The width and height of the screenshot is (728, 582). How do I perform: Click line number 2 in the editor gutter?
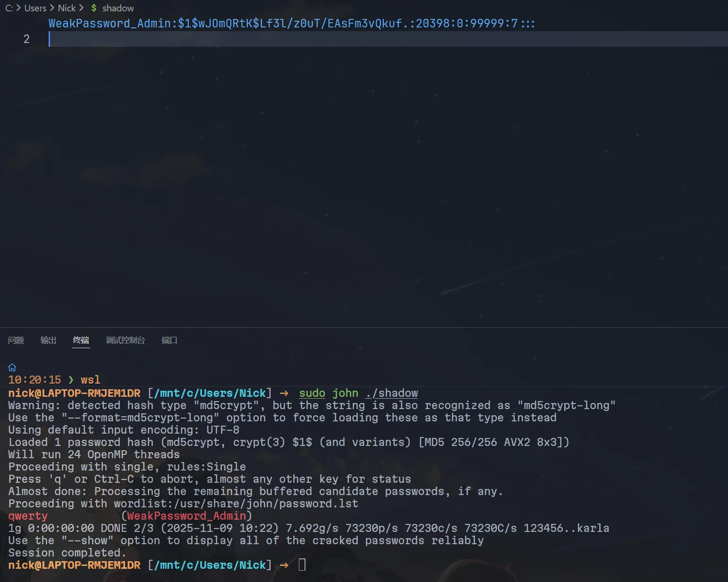(26, 39)
